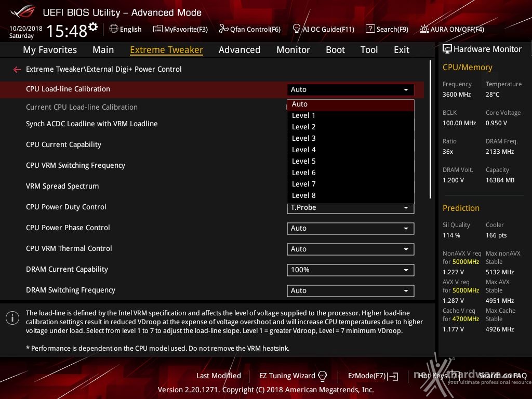Pick Level 6 load-line option
Screen dimensions: 532x399
pos(351,172)
